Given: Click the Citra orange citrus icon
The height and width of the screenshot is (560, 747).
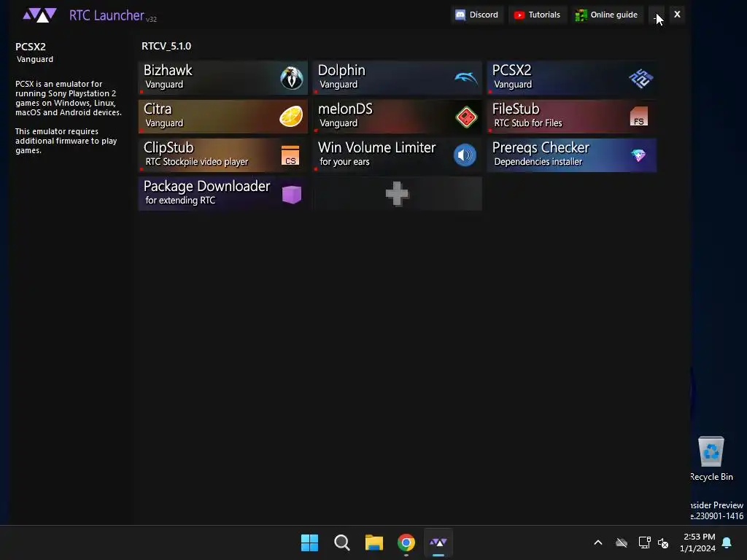Looking at the screenshot, I should [x=291, y=117].
